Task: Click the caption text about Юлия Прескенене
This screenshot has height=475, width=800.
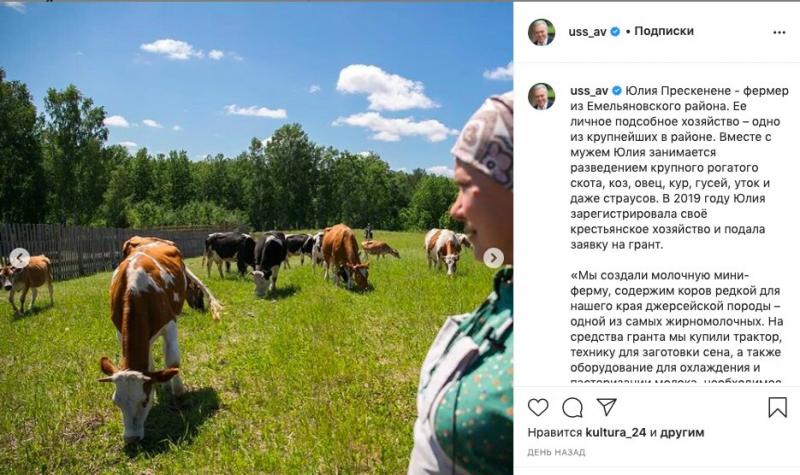Action: point(677,167)
